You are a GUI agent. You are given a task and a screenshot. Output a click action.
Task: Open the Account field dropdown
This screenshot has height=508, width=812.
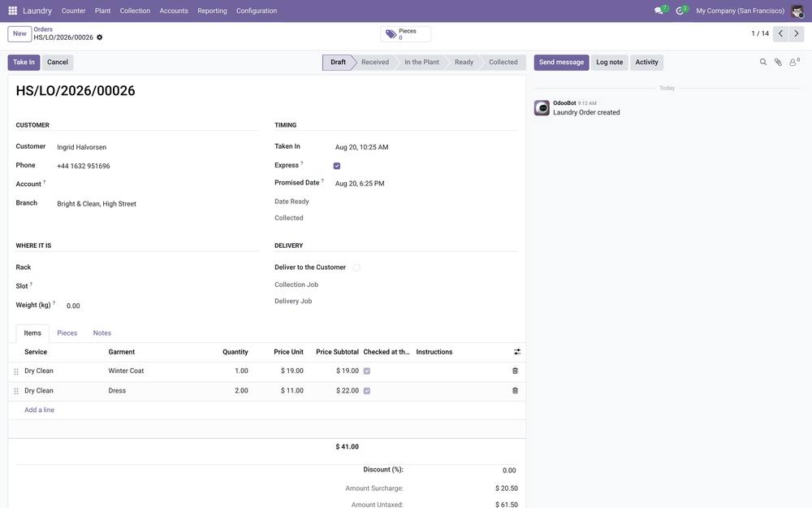[158, 184]
